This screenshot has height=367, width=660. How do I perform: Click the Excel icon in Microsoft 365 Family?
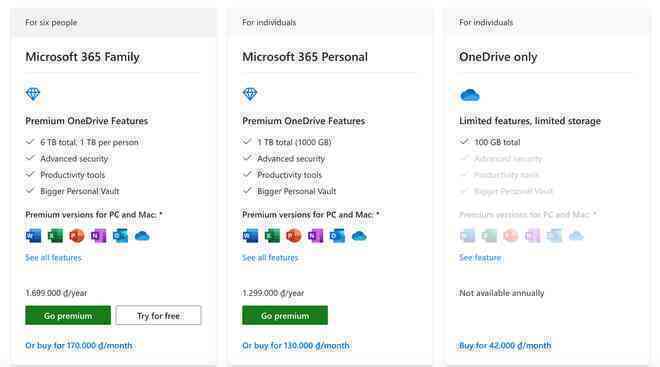tap(55, 236)
